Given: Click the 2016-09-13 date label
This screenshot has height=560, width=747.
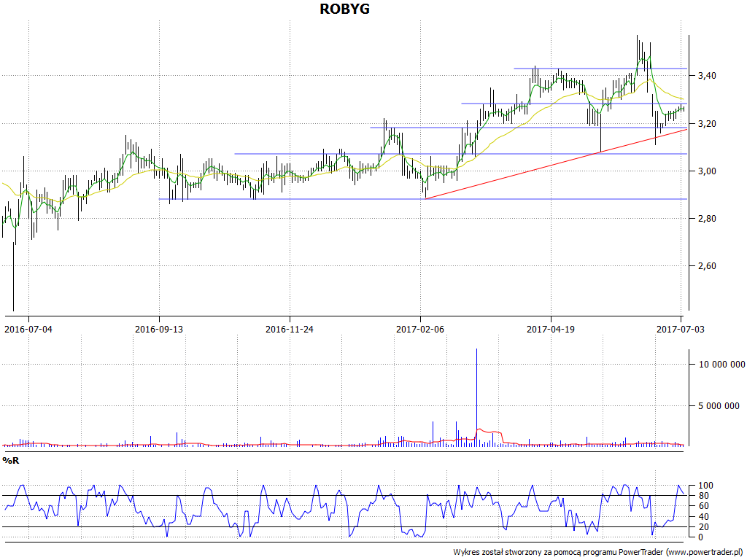Looking at the screenshot, I should [158, 329].
